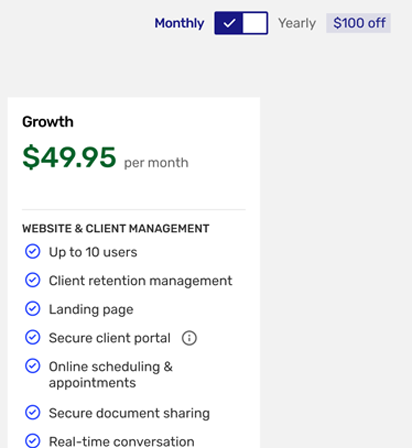Click checkmark icon beside Landing page

pyautogui.click(x=33, y=309)
